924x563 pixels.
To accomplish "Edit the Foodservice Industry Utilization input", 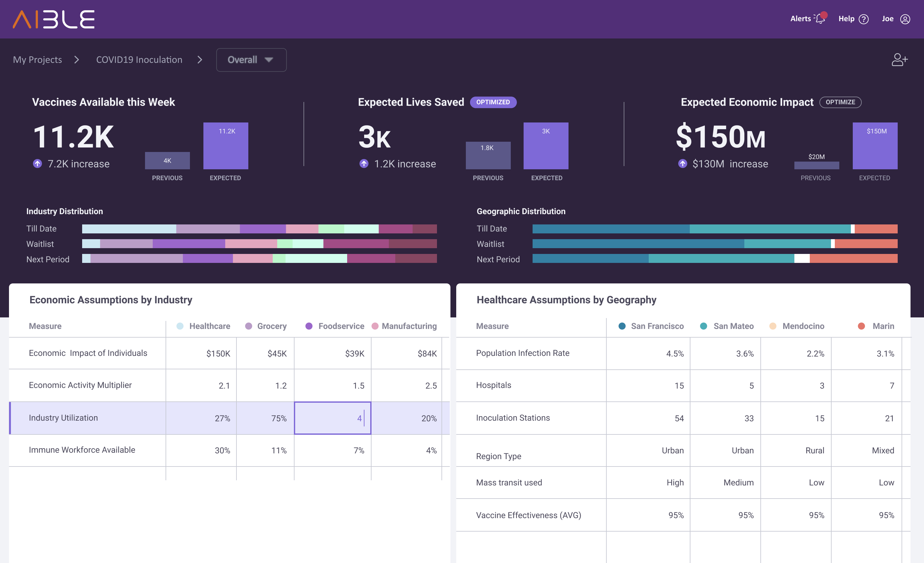I will (x=333, y=418).
